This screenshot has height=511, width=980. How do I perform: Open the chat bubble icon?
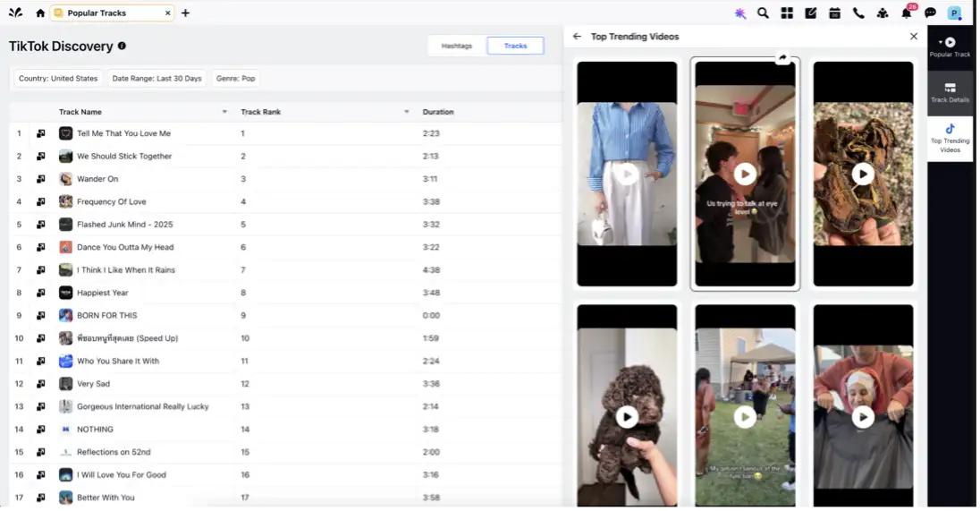point(930,13)
